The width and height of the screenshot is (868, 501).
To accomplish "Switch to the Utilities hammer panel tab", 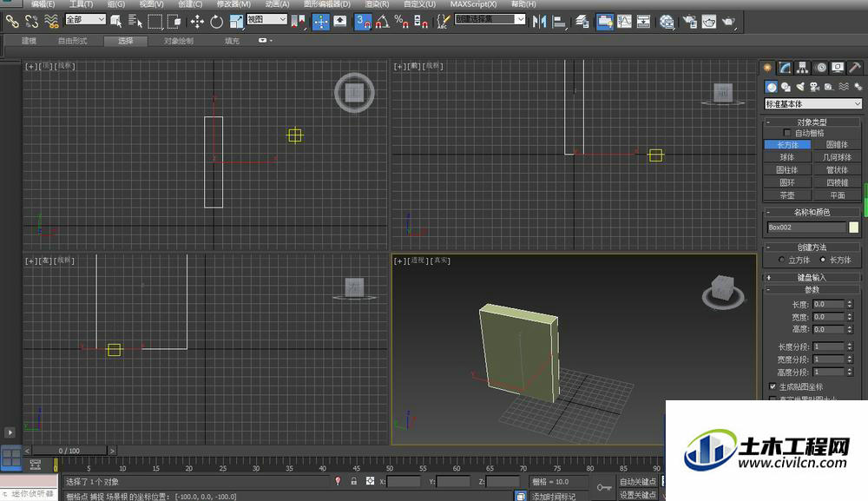I will 855,68.
